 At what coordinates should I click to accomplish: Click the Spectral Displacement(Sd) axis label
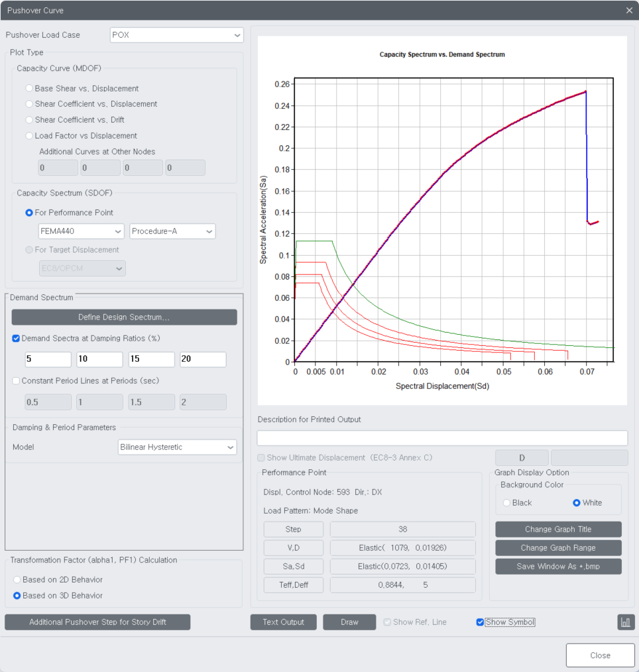pyautogui.click(x=442, y=386)
